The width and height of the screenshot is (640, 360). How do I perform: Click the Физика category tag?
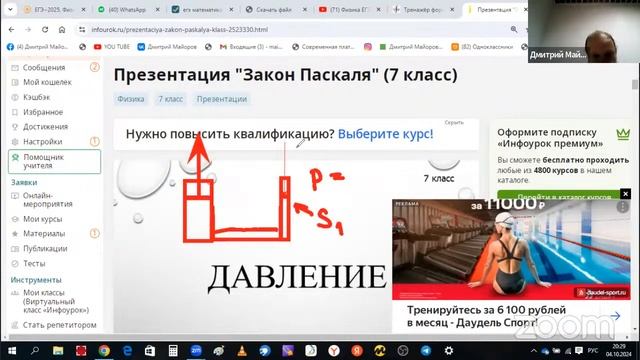[x=131, y=99]
